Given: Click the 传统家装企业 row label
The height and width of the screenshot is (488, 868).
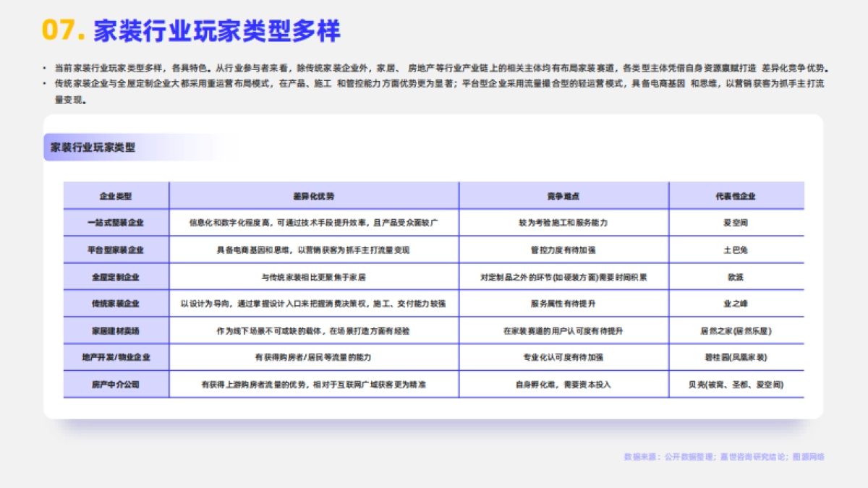Looking at the screenshot, I should [x=118, y=303].
